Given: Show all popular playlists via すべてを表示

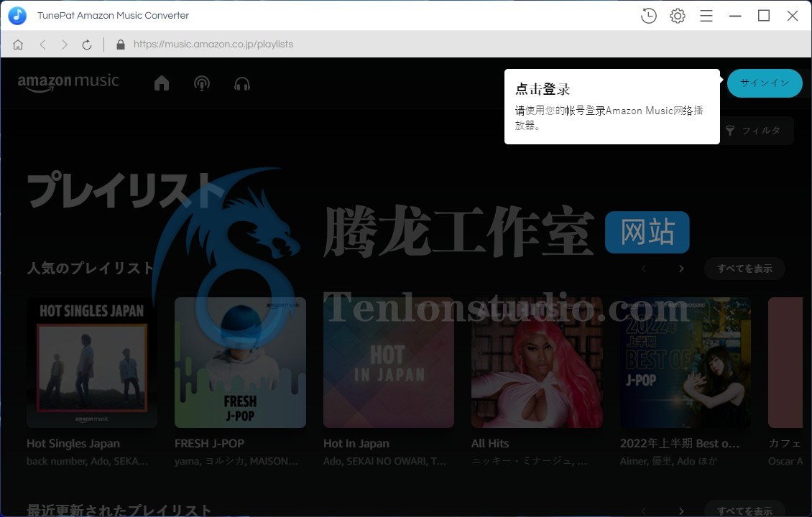Looking at the screenshot, I should coord(744,269).
